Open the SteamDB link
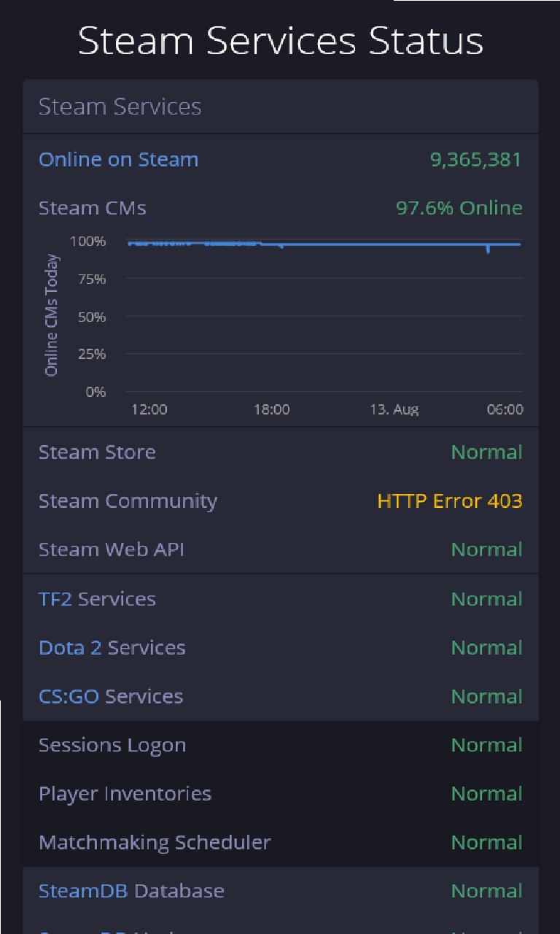Screen dimensions: 560x934 [84, 891]
